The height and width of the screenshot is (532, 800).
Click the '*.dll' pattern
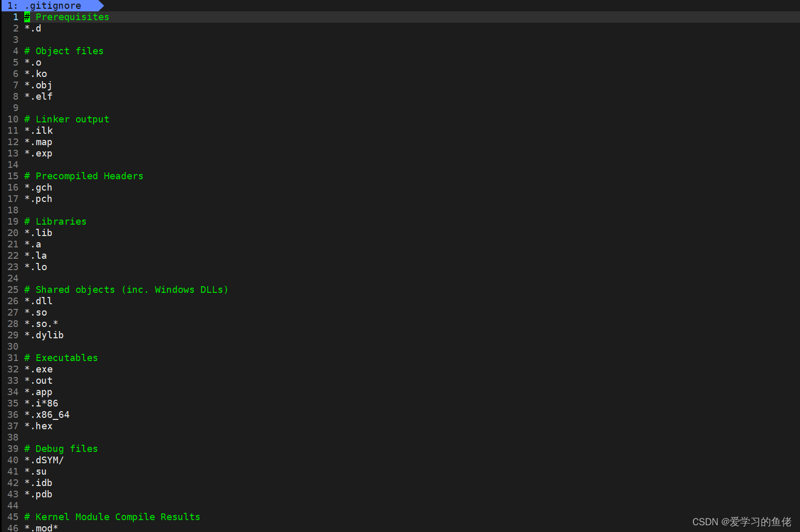(x=38, y=301)
